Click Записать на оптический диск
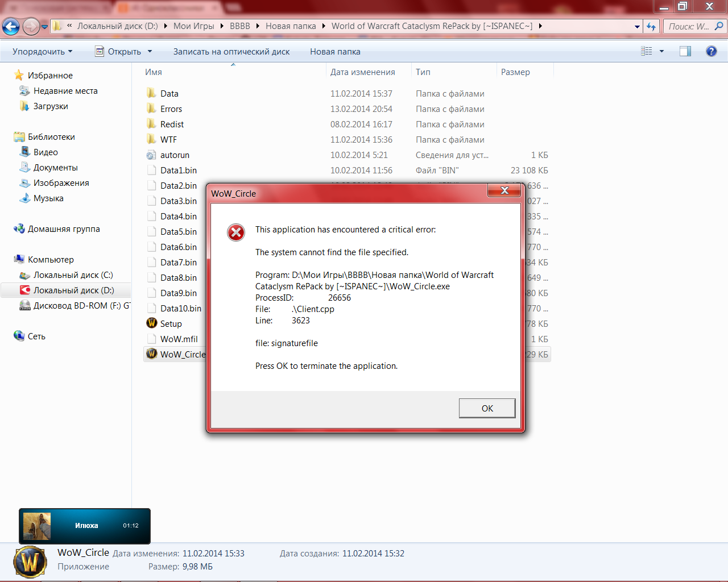728x582 pixels. tap(231, 51)
